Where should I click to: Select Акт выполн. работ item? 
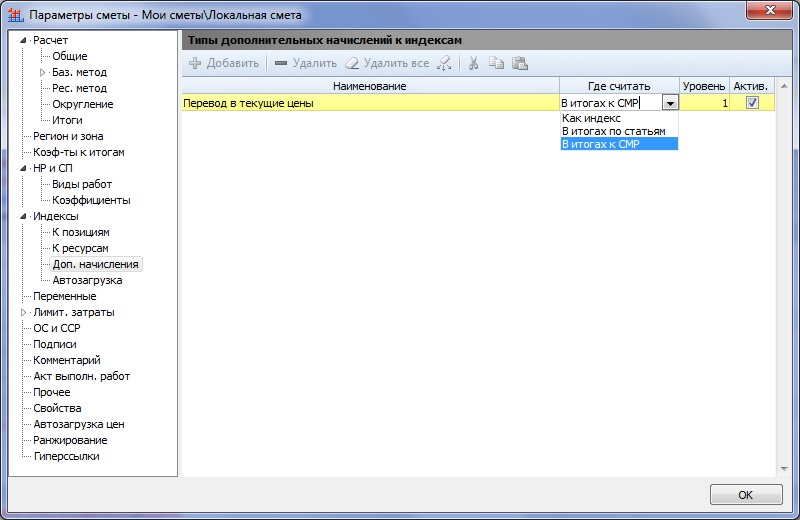[x=82, y=376]
